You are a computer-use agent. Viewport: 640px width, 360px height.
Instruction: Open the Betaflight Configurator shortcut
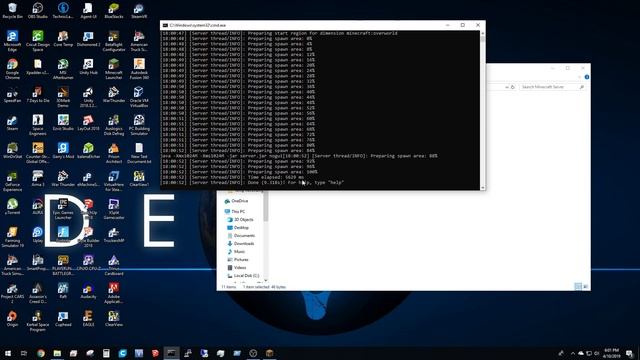pyautogui.click(x=114, y=41)
